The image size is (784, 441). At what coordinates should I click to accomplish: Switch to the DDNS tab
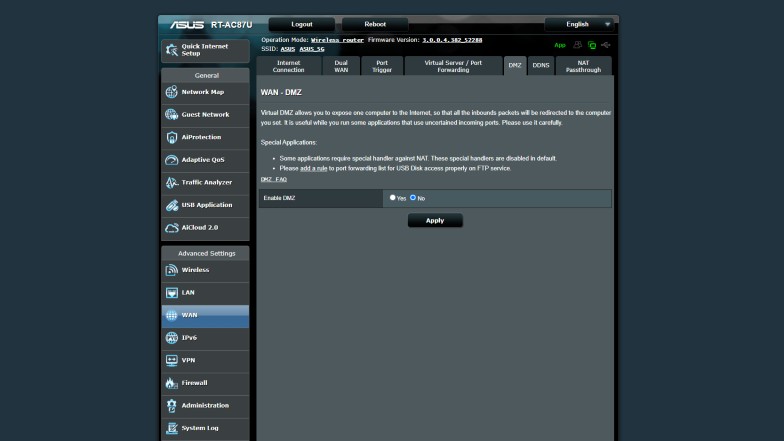540,66
